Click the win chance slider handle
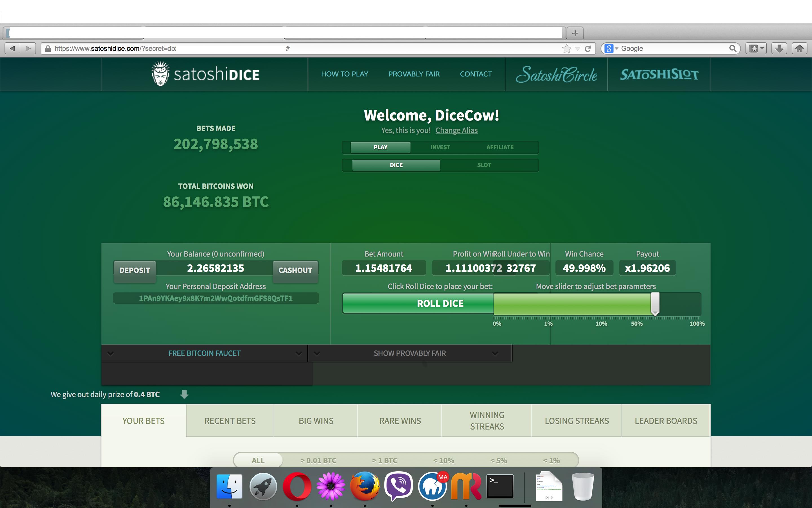 pyautogui.click(x=655, y=304)
